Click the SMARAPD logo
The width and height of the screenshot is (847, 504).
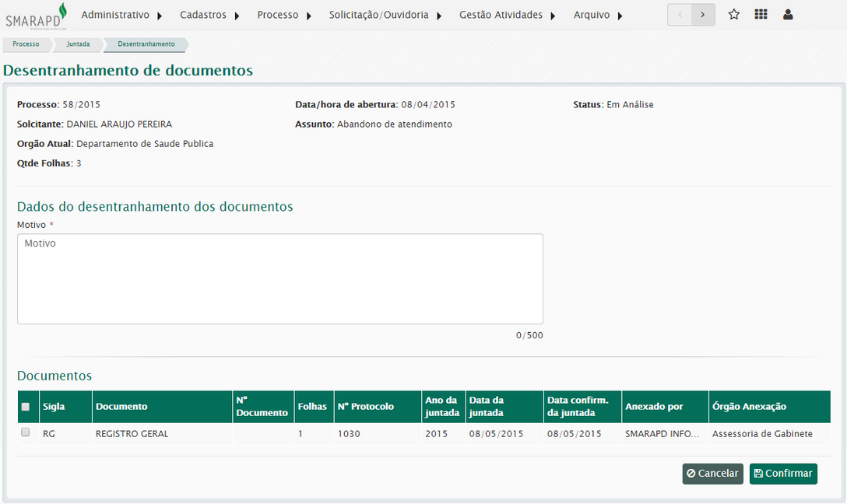(x=37, y=16)
